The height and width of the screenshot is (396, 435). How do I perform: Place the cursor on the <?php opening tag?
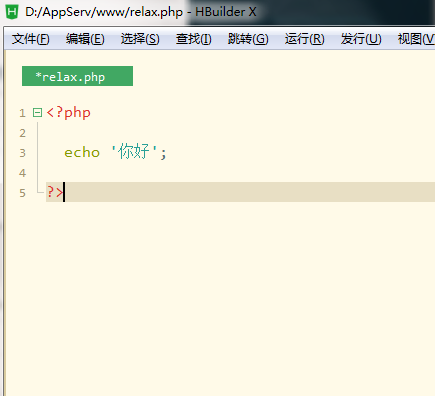[x=69, y=113]
